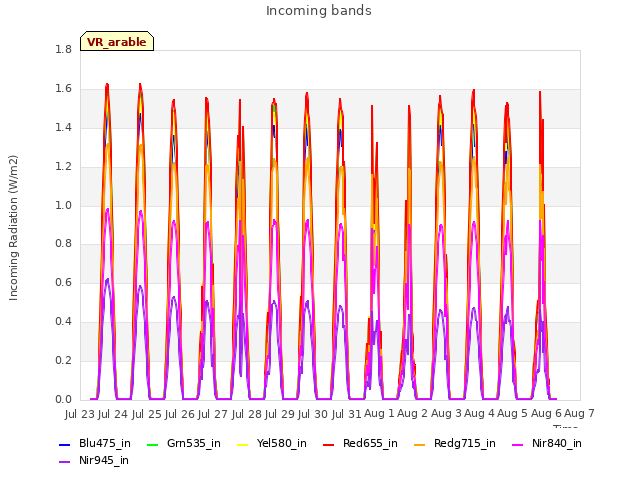Click the VR_arable site label

tap(117, 42)
